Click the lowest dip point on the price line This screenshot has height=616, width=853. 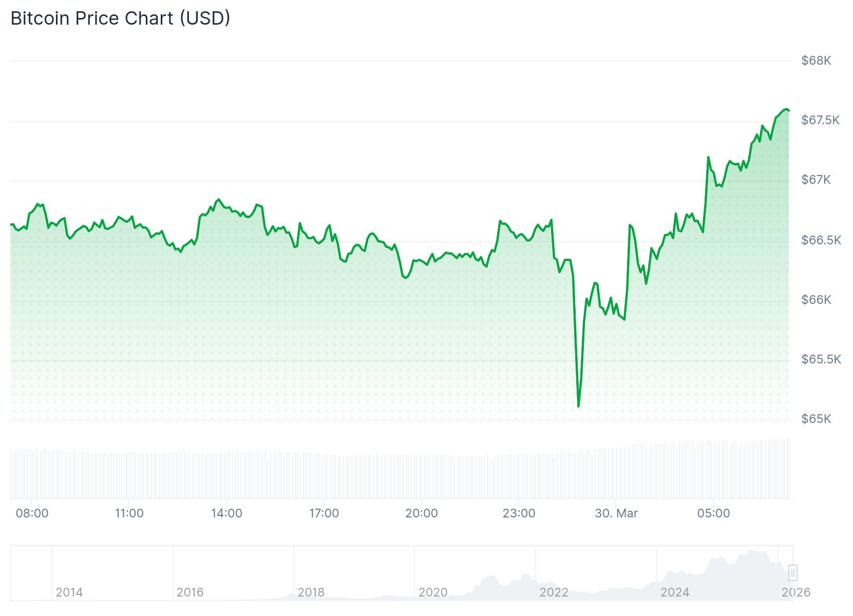(579, 406)
